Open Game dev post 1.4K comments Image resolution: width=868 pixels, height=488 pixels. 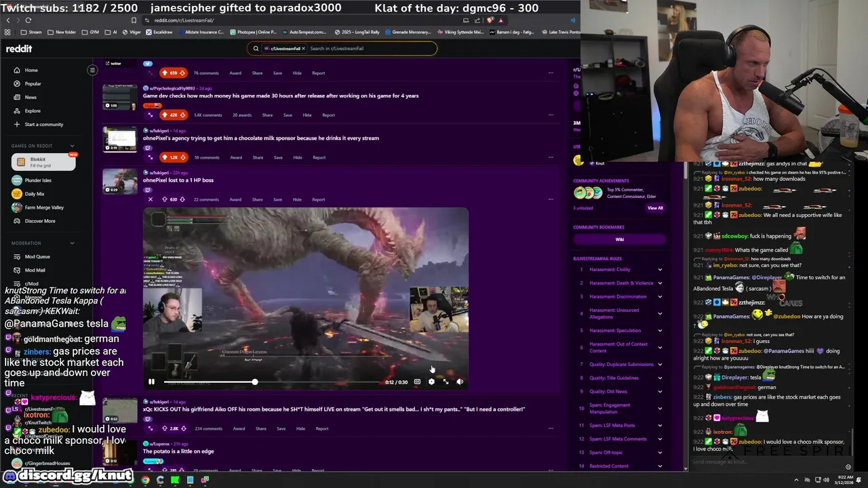click(x=208, y=115)
